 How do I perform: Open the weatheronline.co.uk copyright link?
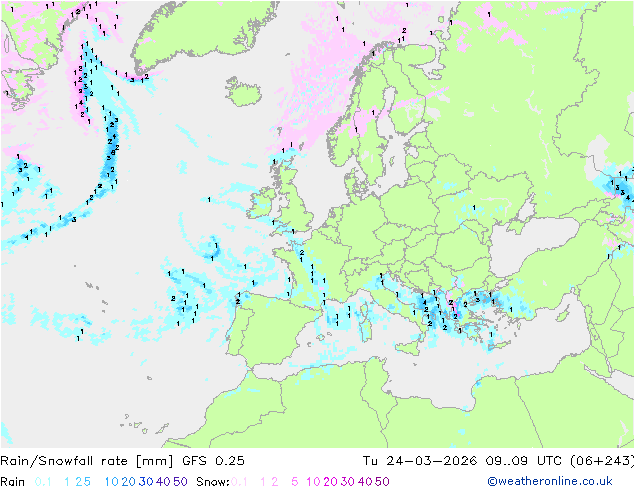[x=550, y=482]
